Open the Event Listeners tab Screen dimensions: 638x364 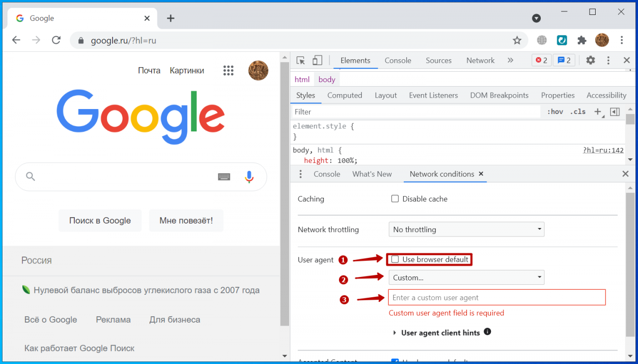[x=433, y=95]
